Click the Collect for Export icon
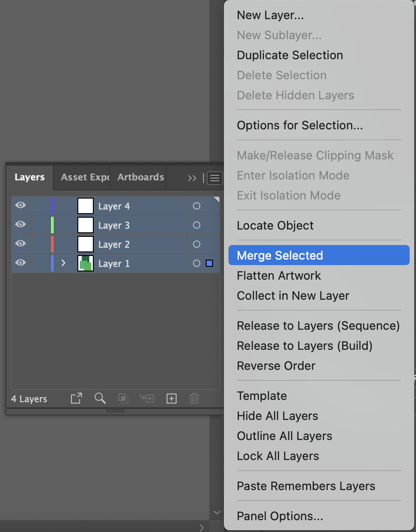Image resolution: width=416 pixels, height=532 pixels. point(76,399)
